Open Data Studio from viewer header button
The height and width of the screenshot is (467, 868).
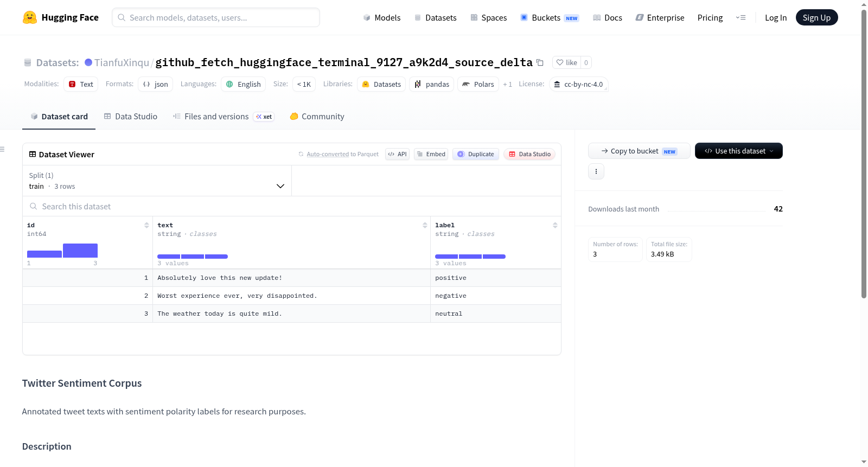[x=529, y=154]
